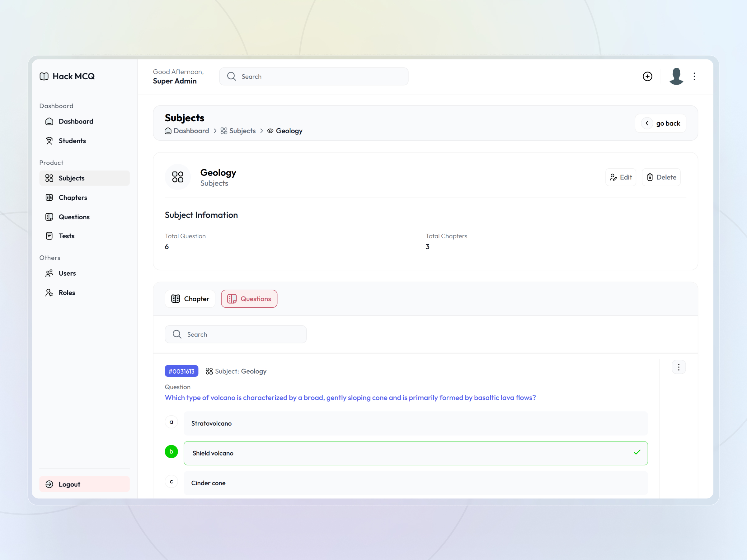Click the Edit button for Geology subject
The image size is (747, 560).
(x=620, y=177)
